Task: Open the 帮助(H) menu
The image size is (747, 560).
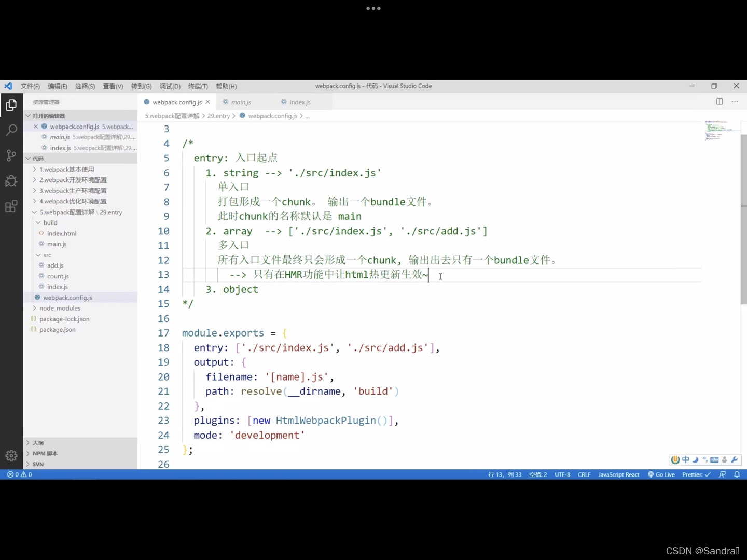Action: coord(226,86)
